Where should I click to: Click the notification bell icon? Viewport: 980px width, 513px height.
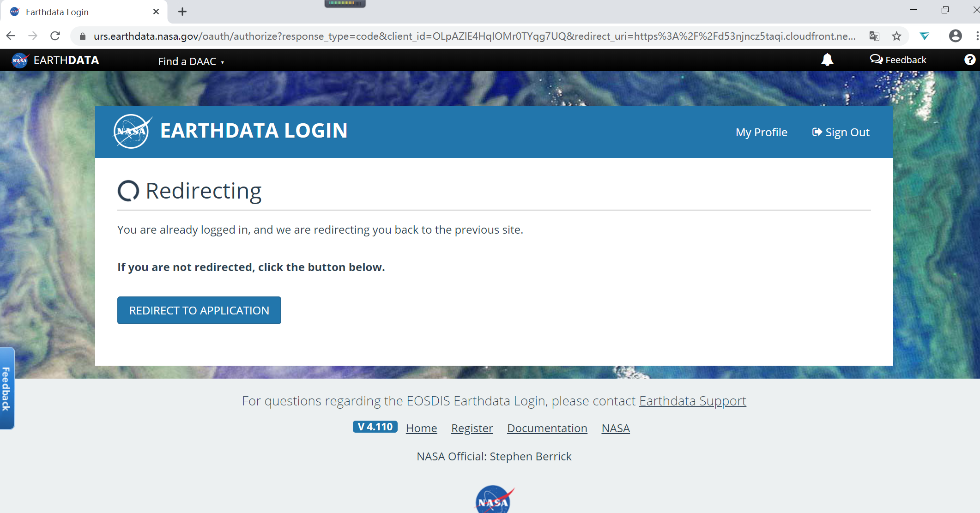point(827,60)
